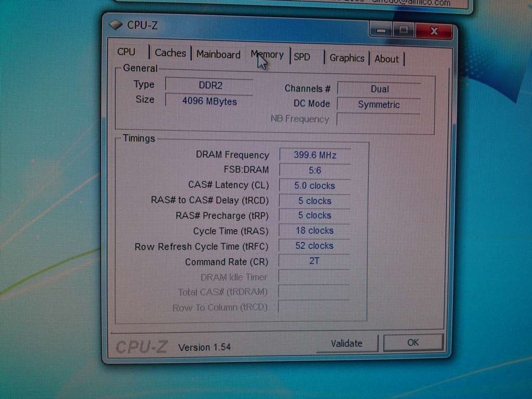The height and width of the screenshot is (399, 532).
Task: Click the 52 clocks tRFC value
Action: (314, 246)
